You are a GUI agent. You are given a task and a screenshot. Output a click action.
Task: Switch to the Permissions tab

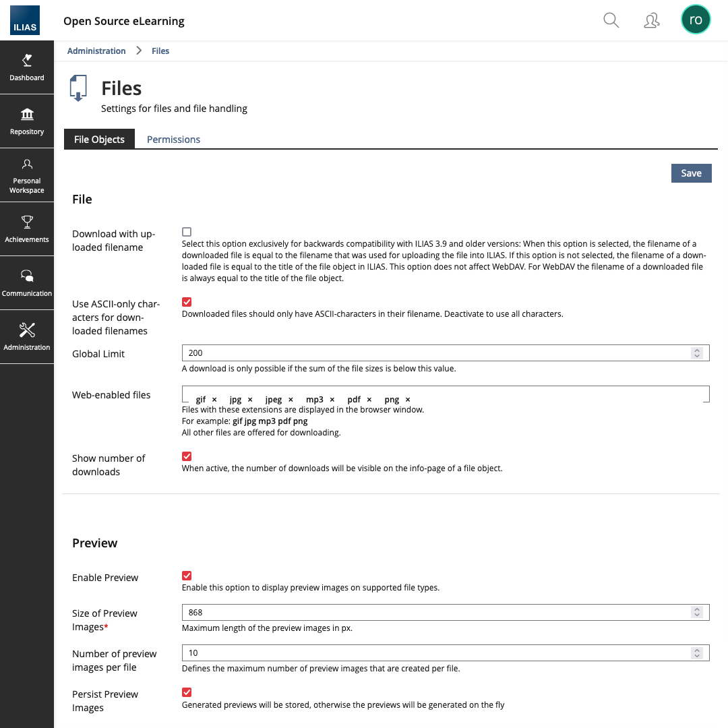tap(173, 140)
